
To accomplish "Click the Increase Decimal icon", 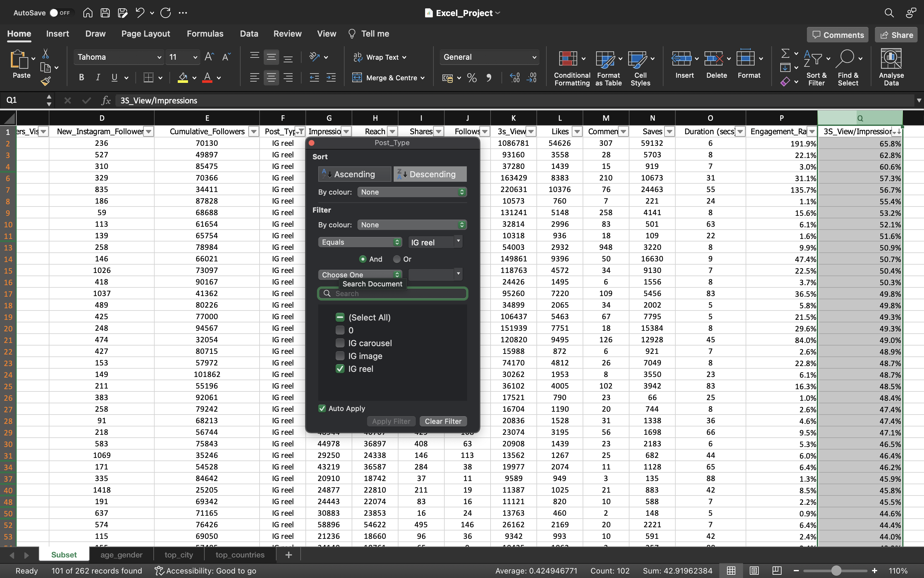I will tap(515, 78).
